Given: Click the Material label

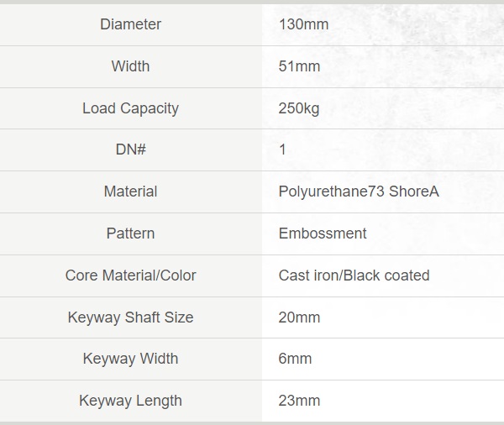Looking at the screenshot, I should 130,192.
